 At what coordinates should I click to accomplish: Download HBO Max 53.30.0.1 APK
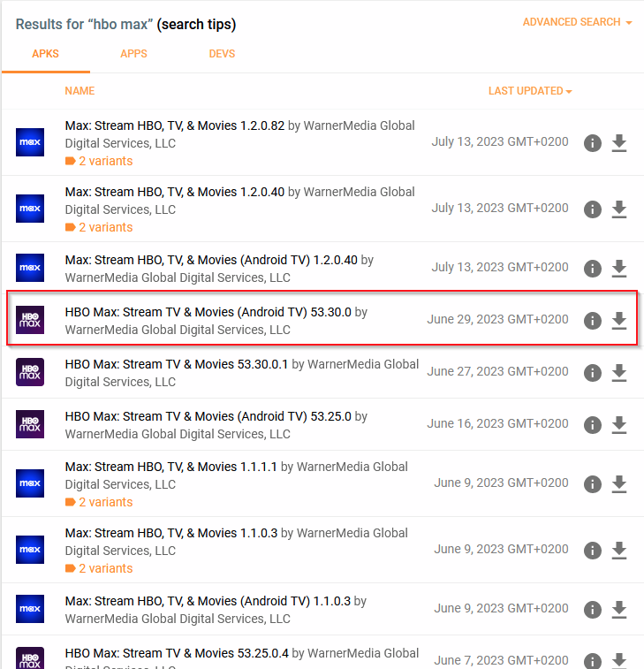click(619, 372)
